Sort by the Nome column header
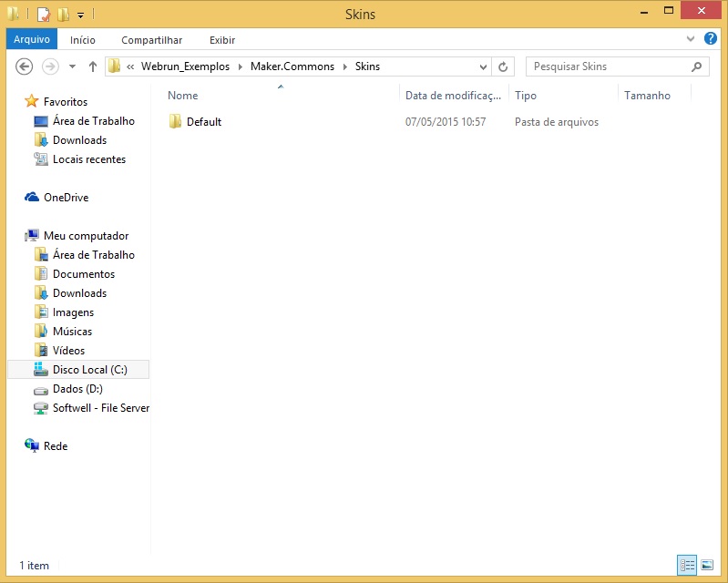 coord(182,96)
